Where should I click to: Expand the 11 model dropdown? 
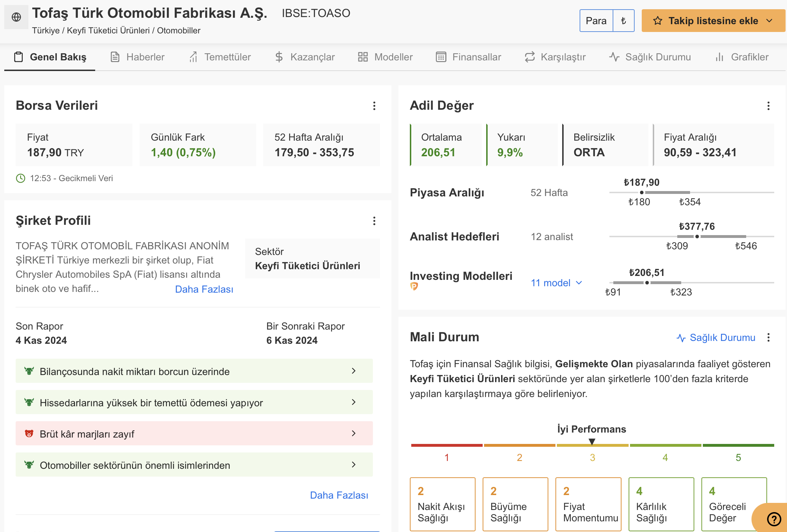[557, 283]
